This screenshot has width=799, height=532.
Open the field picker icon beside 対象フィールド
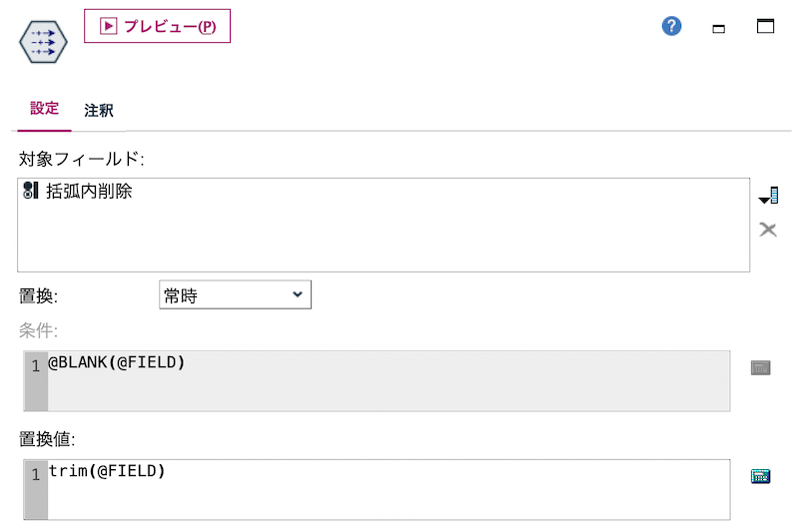(x=768, y=196)
